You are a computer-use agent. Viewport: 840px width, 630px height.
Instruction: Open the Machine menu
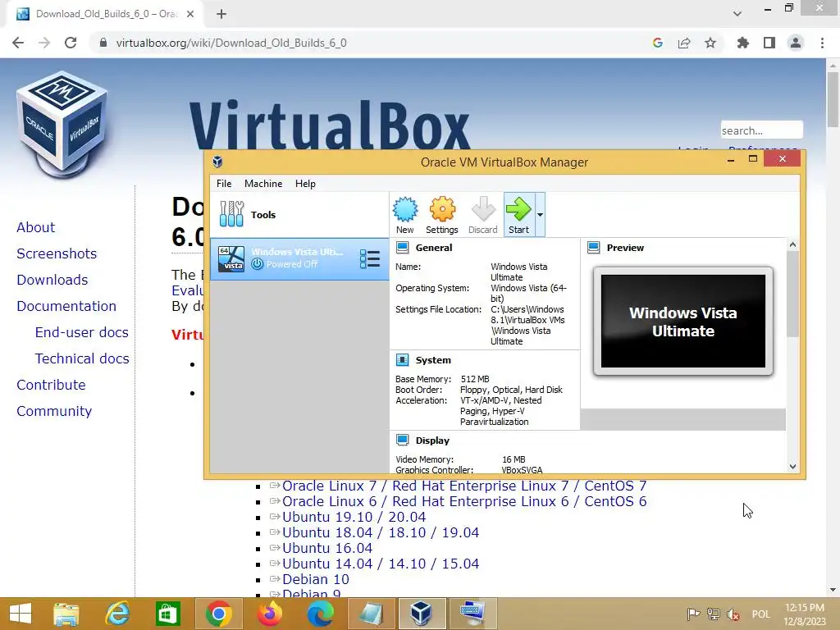pyautogui.click(x=263, y=184)
